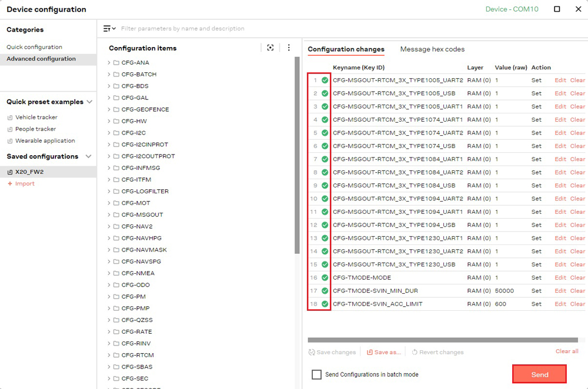Click green check icon on row 16
588x389 pixels.
coord(325,278)
